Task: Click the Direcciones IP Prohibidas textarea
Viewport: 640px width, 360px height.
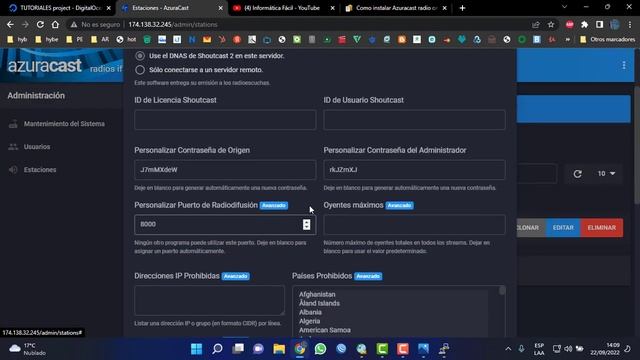Action: tap(209, 300)
